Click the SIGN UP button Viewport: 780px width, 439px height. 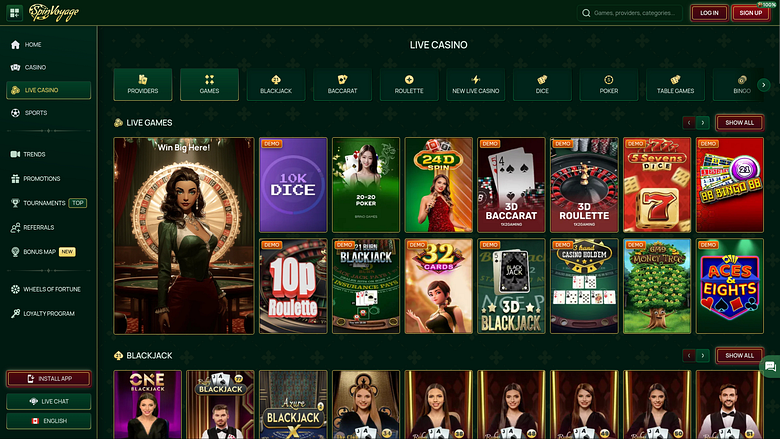tap(751, 13)
